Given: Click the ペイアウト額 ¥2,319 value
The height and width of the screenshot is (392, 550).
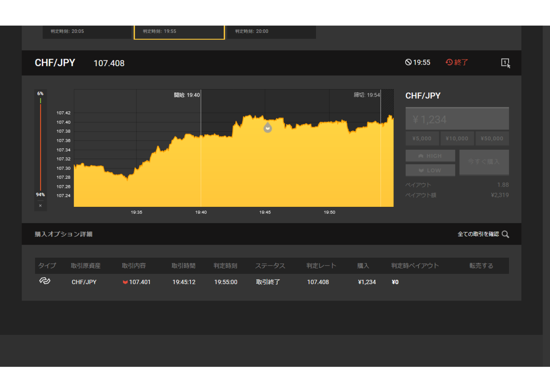Looking at the screenshot, I should point(500,195).
